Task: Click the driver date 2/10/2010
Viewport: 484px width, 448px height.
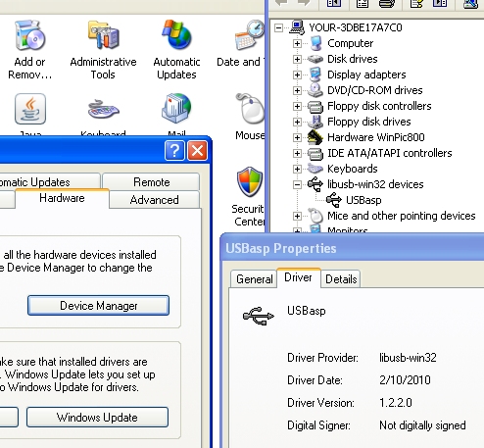Action: coord(405,380)
